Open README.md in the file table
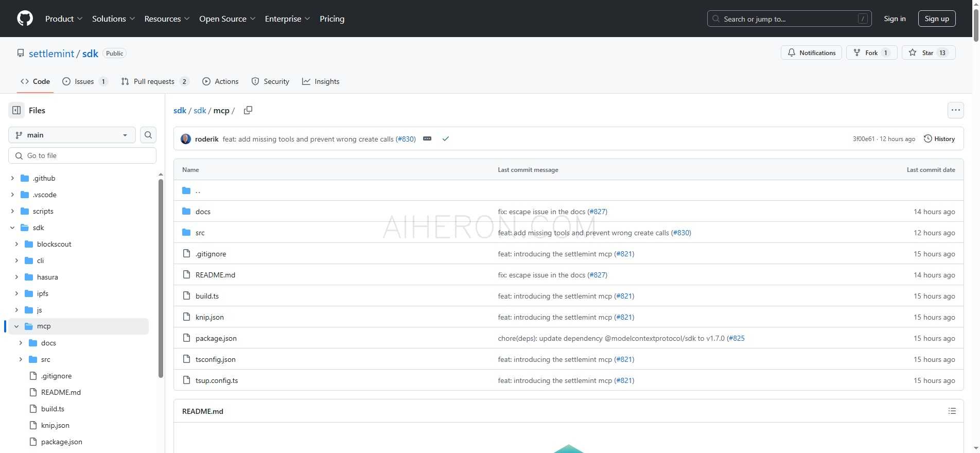980x453 pixels. [215, 275]
